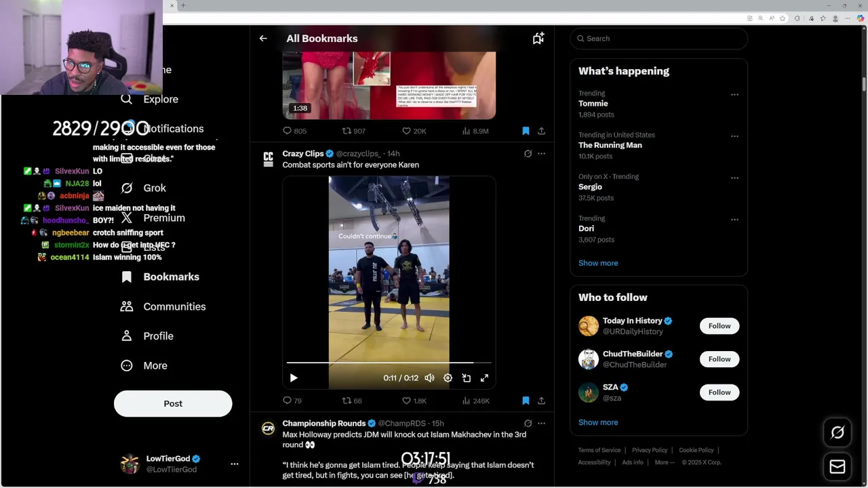Viewport: 868px width, 488px height.
Task: Open Communities in the sidebar
Action: [163, 306]
